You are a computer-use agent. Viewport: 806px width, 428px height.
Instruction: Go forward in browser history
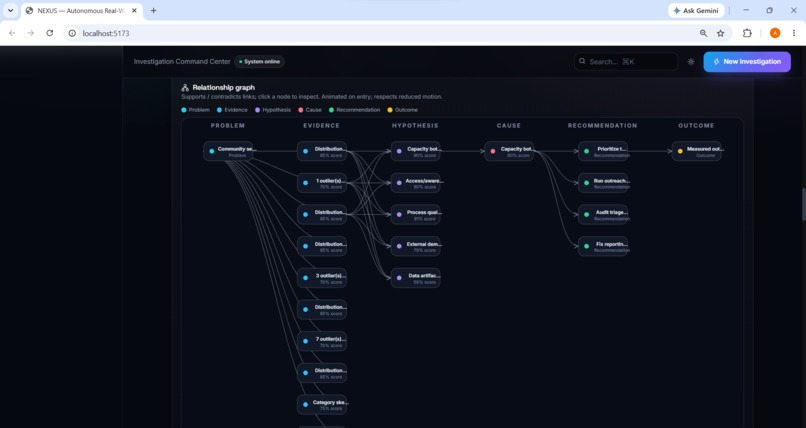(x=31, y=33)
